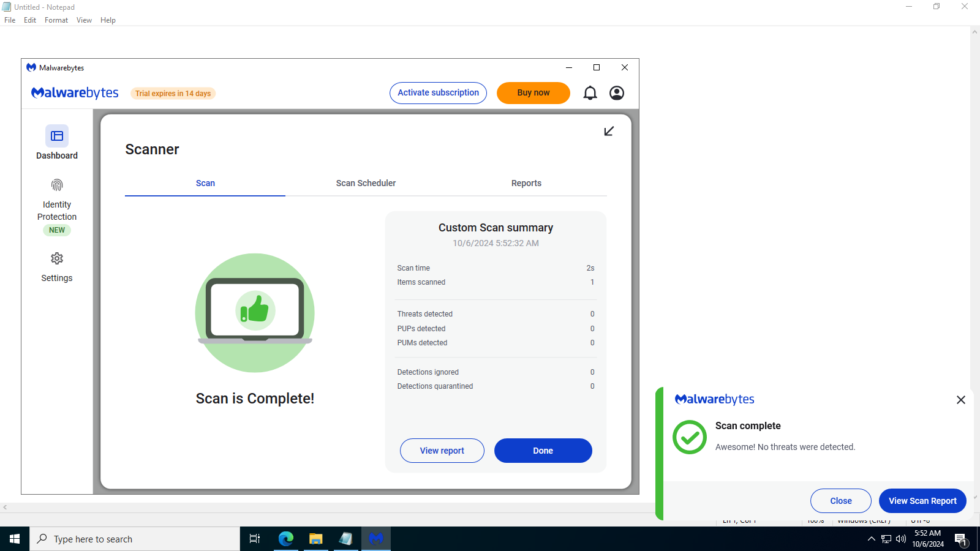
Task: Show hidden system tray icons
Action: pos(871,539)
